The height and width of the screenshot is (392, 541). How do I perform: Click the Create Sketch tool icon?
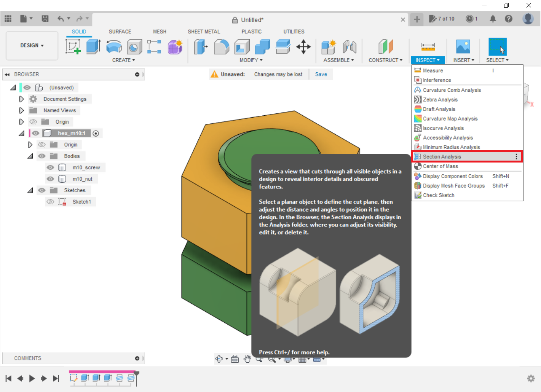(x=73, y=47)
